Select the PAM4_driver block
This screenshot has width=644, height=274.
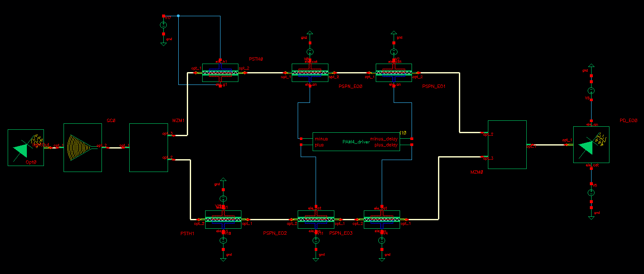[x=356, y=142]
